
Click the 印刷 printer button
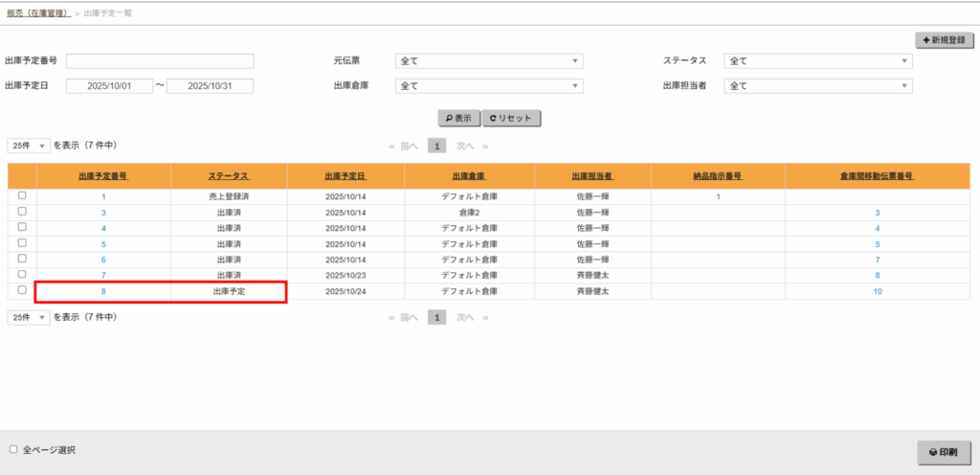[943, 452]
